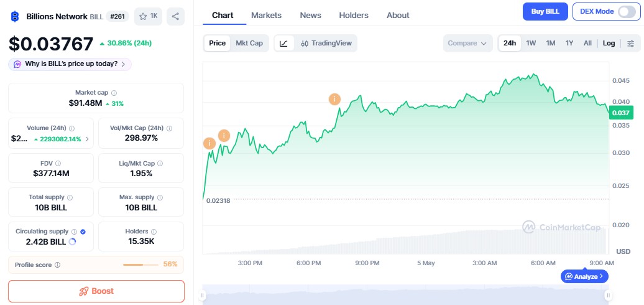The width and height of the screenshot is (644, 305).
Task: Add BILL to watchlist with star icon
Action: pyautogui.click(x=149, y=16)
